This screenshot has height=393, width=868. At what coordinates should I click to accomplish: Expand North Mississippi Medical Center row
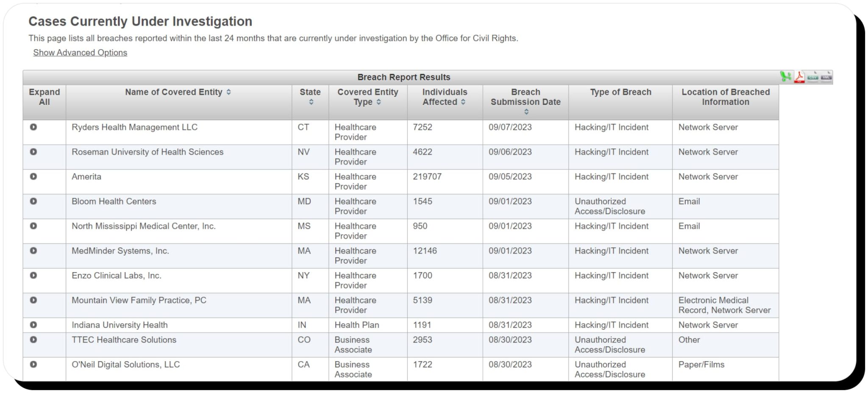[33, 226]
